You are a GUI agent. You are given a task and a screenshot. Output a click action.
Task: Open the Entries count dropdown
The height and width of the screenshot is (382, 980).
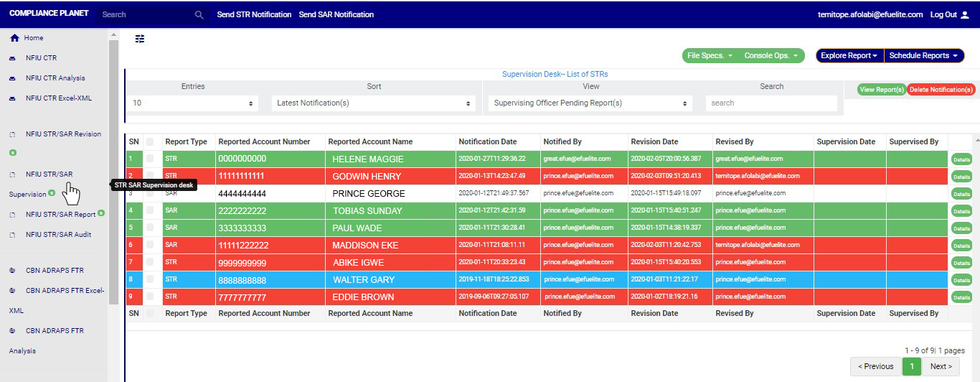pos(193,103)
